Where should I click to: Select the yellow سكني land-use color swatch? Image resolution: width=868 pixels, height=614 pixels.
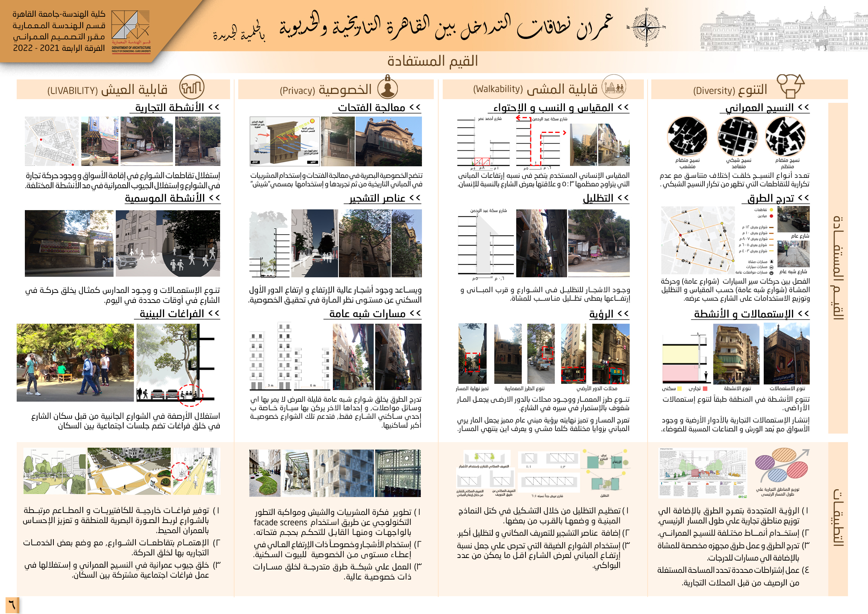(680, 388)
